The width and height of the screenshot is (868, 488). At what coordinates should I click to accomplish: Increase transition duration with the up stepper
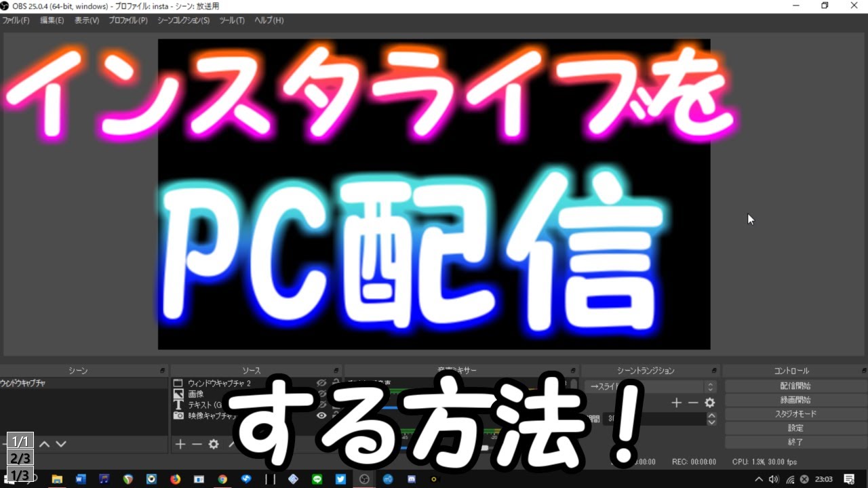point(711,416)
